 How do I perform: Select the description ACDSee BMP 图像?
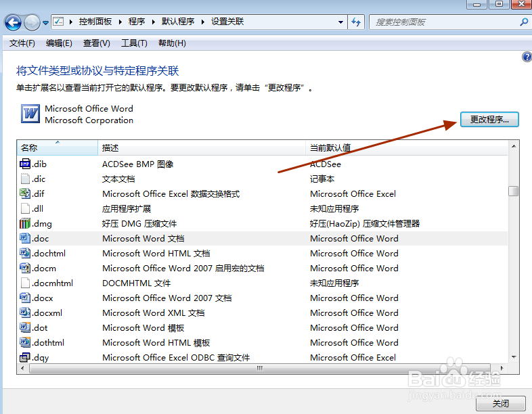138,164
